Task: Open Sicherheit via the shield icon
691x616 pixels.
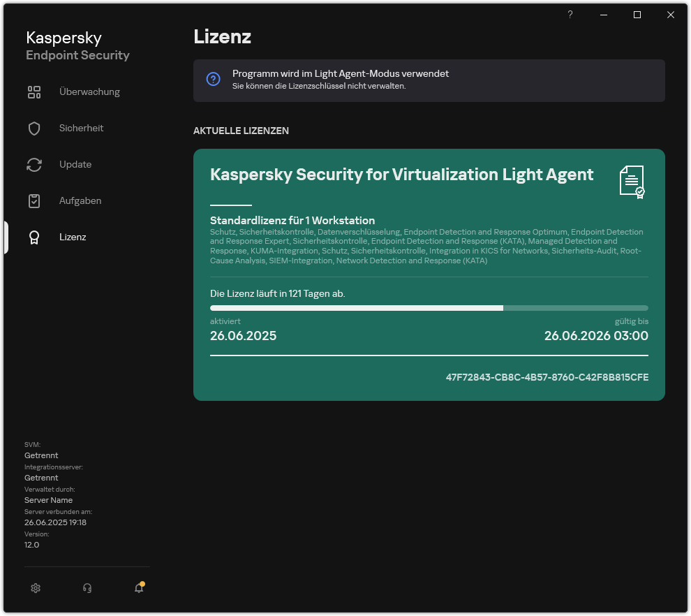Action: pyautogui.click(x=34, y=128)
